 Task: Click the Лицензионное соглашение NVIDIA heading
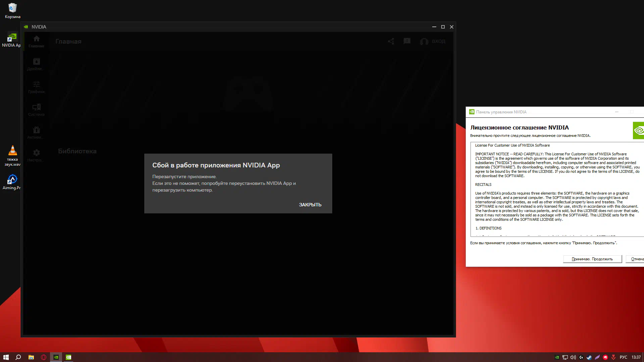519,127
